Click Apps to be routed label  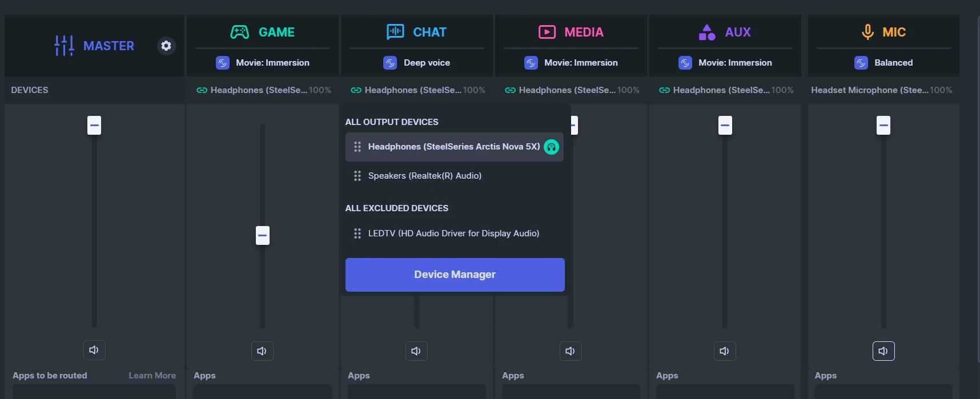pos(50,376)
